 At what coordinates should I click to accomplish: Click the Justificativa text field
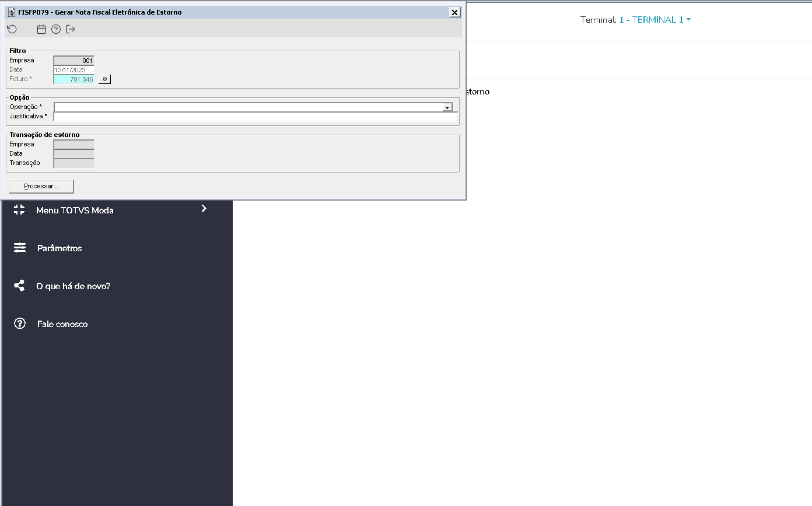click(256, 117)
